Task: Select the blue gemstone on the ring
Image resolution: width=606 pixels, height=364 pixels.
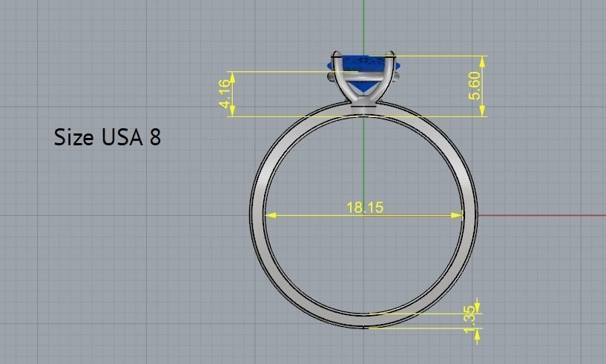Action: click(x=363, y=72)
